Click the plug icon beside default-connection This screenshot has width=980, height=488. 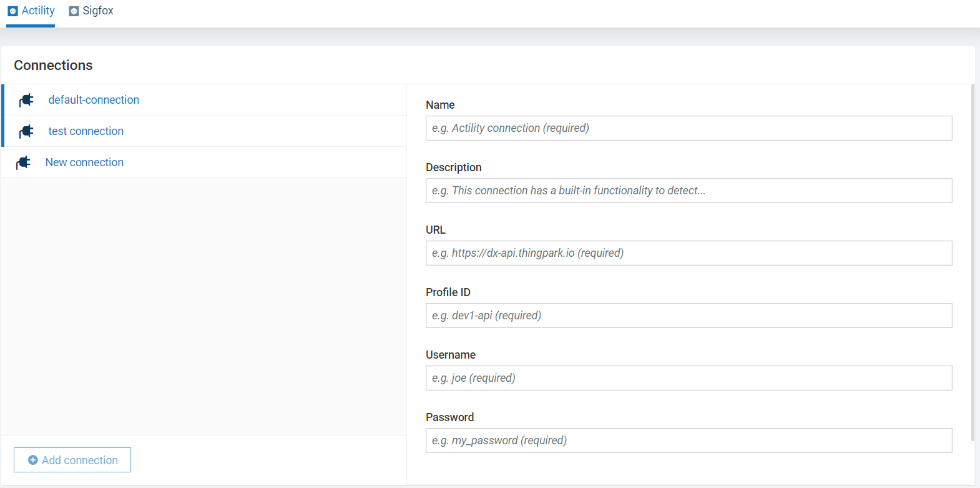pyautogui.click(x=26, y=100)
